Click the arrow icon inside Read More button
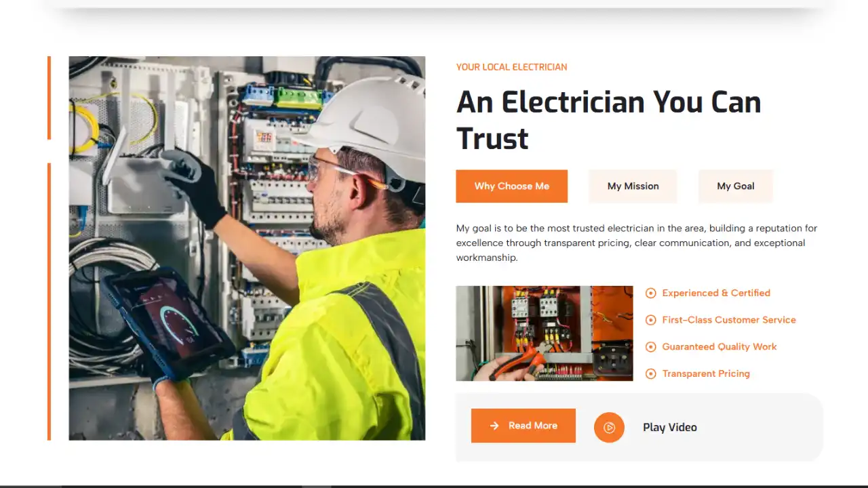 494,426
